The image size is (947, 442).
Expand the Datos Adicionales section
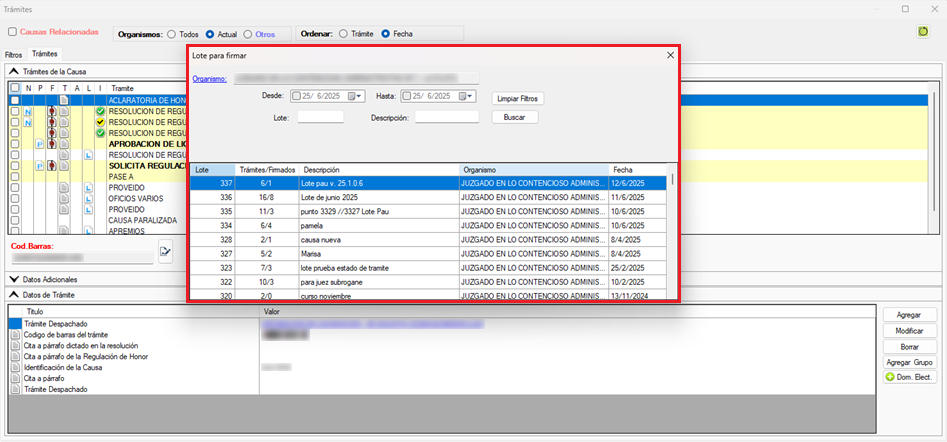[x=12, y=279]
